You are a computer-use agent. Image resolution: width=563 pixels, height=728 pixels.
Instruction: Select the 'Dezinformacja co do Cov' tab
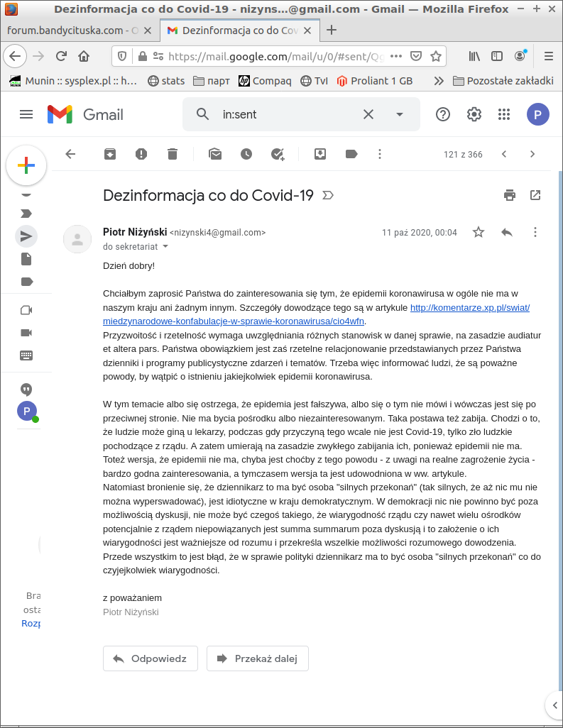pyautogui.click(x=240, y=31)
